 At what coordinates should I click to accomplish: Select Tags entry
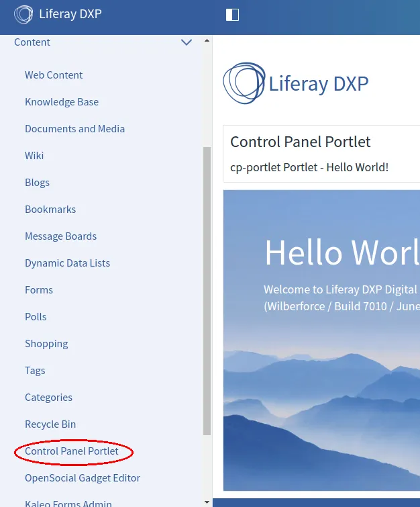[x=35, y=370]
